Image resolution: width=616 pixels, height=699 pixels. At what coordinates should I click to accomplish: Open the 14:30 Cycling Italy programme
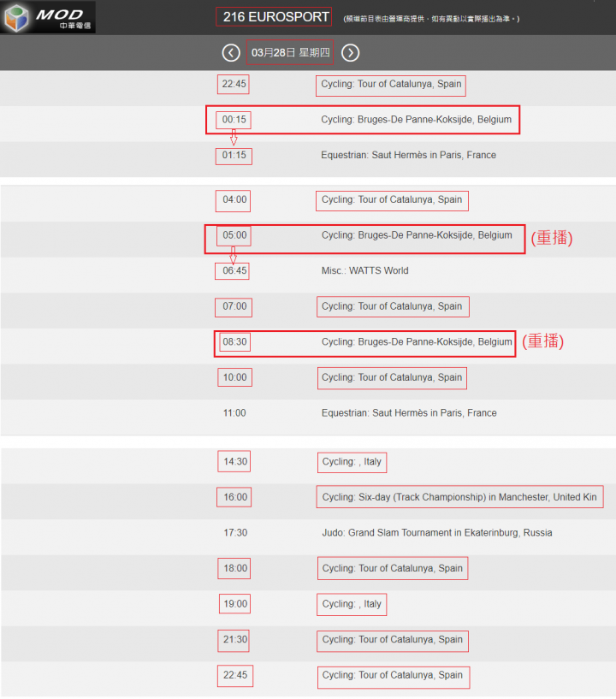[x=352, y=462]
